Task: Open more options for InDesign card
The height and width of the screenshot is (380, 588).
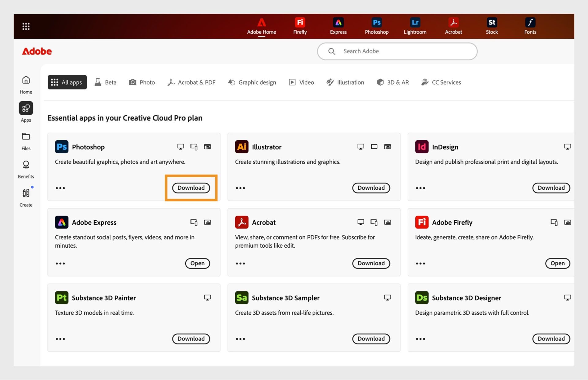Action: pyautogui.click(x=420, y=188)
